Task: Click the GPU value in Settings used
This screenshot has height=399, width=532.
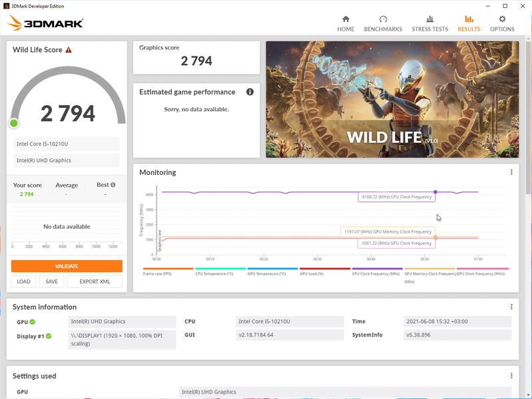Action: [x=345, y=392]
